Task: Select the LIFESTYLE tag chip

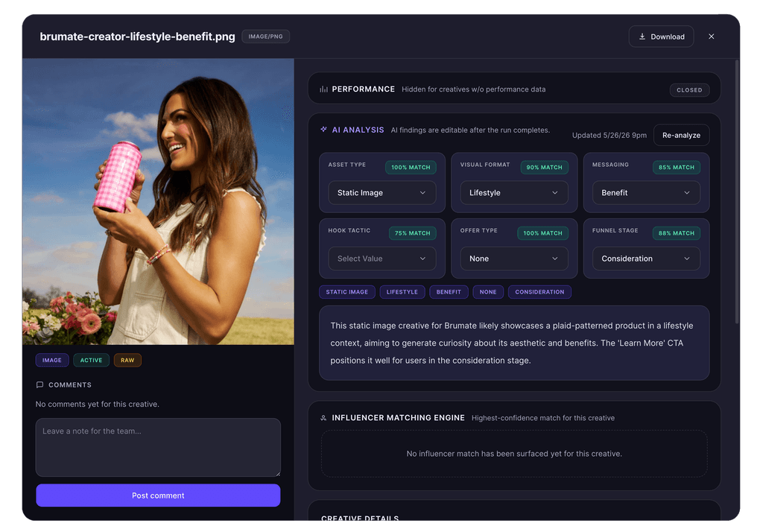Action: [x=402, y=292]
